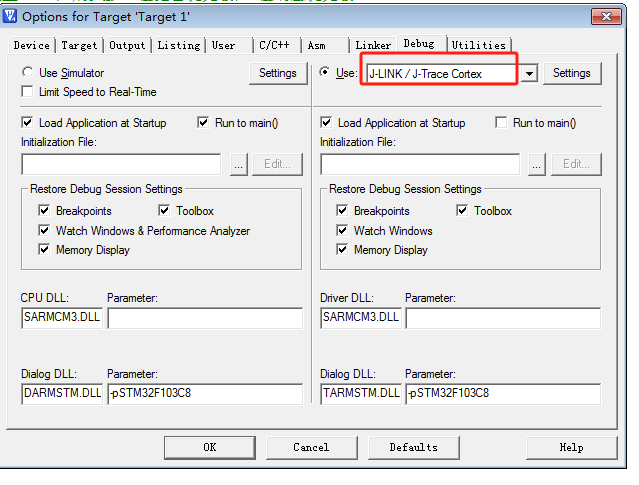Browse for simulator initialization file

(239, 165)
